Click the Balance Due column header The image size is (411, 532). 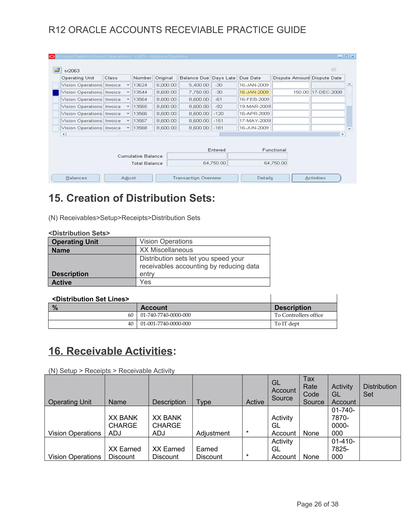coord(194,78)
